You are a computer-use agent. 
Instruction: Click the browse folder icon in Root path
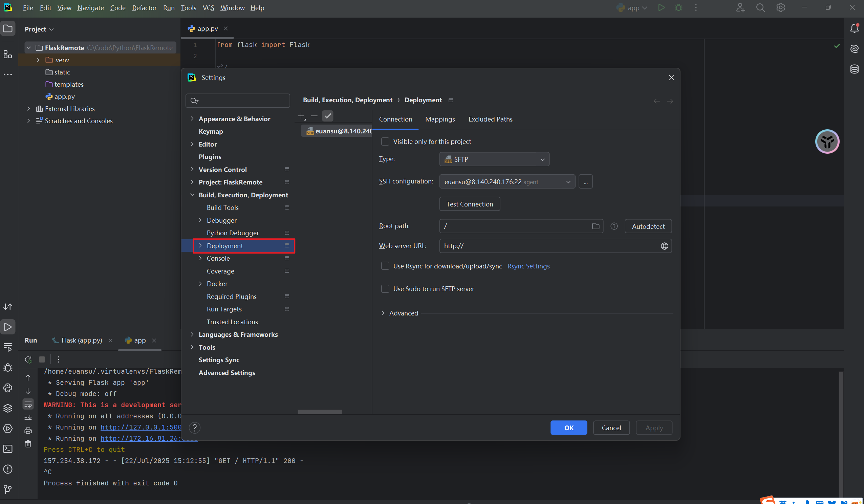click(x=596, y=226)
